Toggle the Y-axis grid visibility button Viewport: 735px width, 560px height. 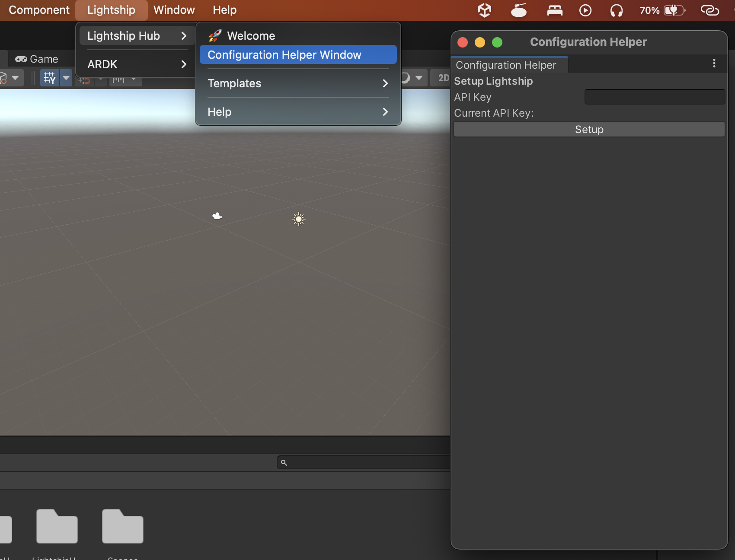pyautogui.click(x=50, y=79)
